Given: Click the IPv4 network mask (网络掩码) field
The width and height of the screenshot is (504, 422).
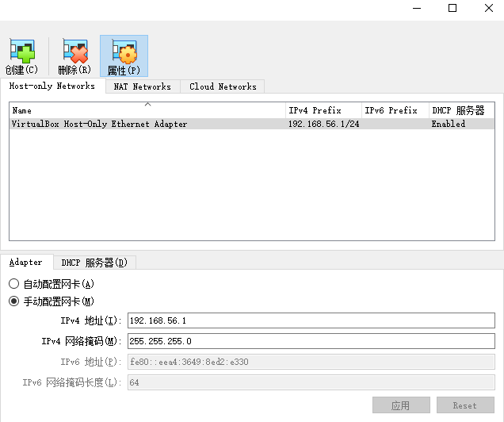Looking at the screenshot, I should pos(311,341).
